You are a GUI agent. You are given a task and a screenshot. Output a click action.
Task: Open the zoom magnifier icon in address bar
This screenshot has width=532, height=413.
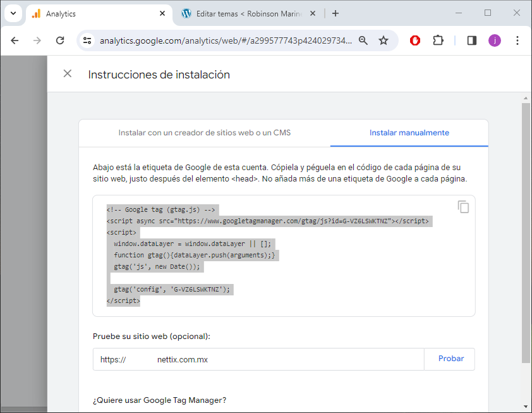363,40
